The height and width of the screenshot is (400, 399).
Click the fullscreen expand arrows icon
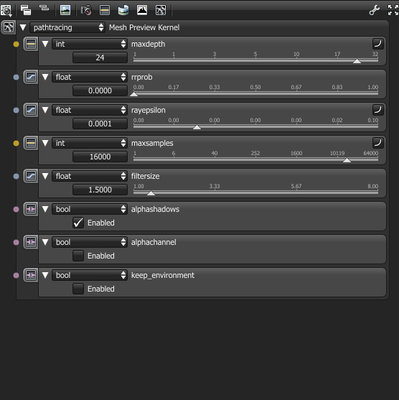tap(393, 10)
